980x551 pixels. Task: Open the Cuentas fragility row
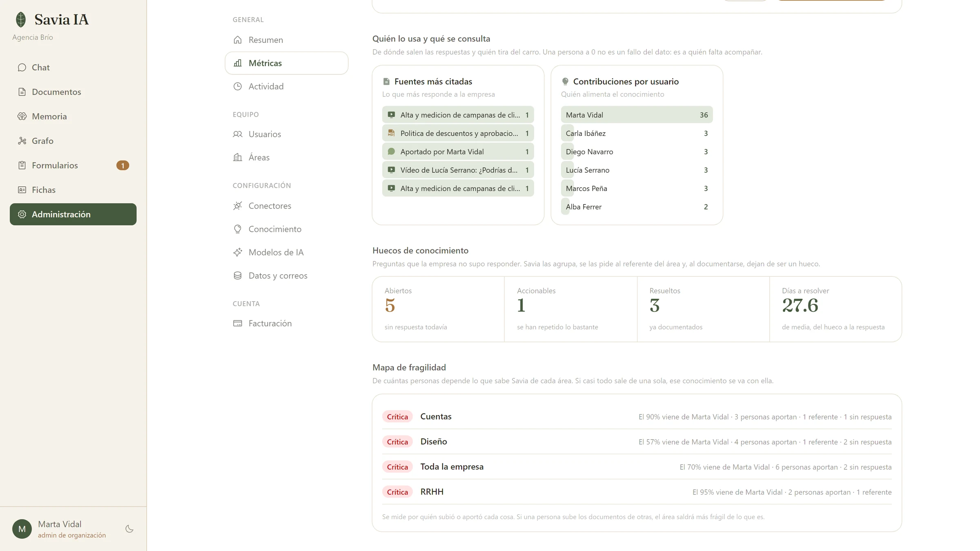pyautogui.click(x=637, y=417)
